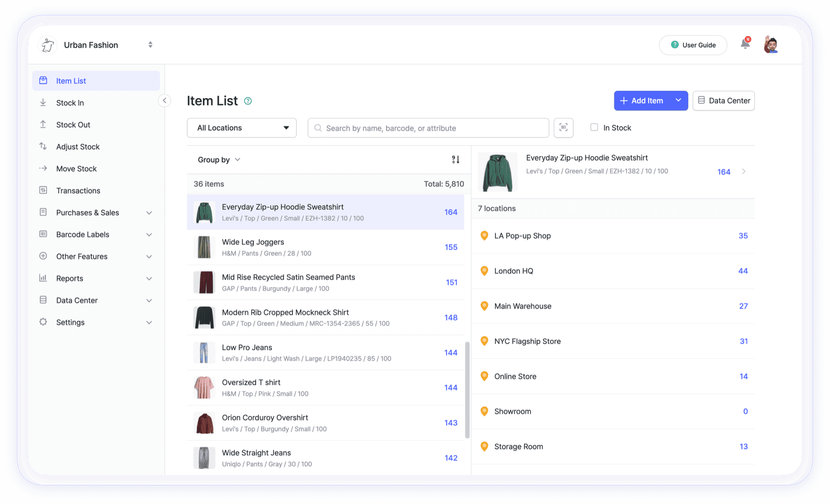Focus the search by name or barcode field
The height and width of the screenshot is (504, 830).
pos(428,128)
